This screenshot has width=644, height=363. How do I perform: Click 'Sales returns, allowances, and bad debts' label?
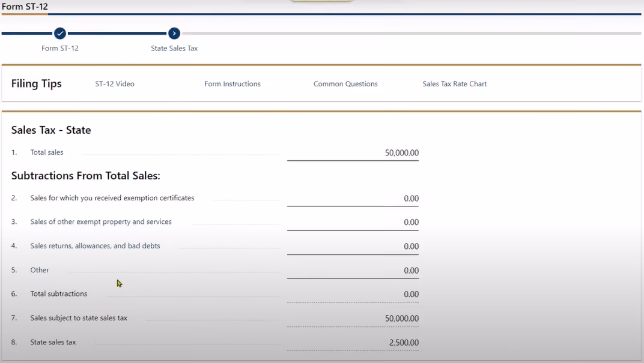pos(96,245)
